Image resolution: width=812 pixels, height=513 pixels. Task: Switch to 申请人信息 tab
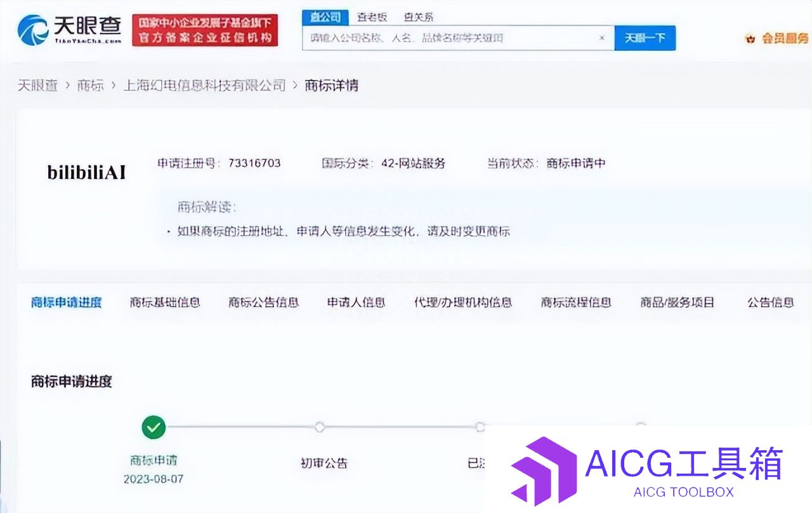(x=356, y=303)
